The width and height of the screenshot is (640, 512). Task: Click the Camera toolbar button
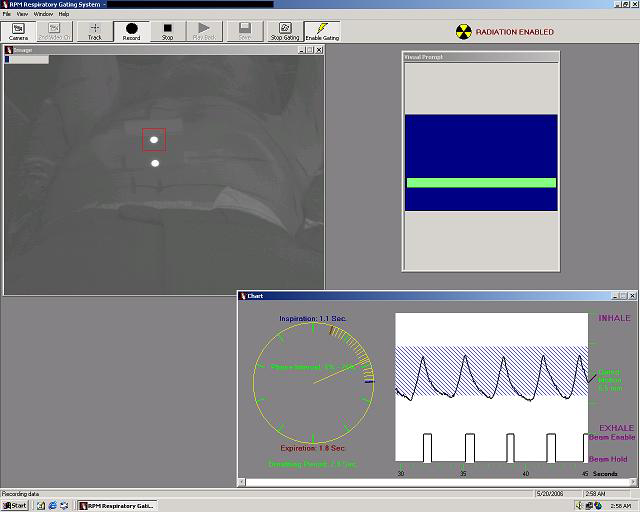click(x=18, y=31)
